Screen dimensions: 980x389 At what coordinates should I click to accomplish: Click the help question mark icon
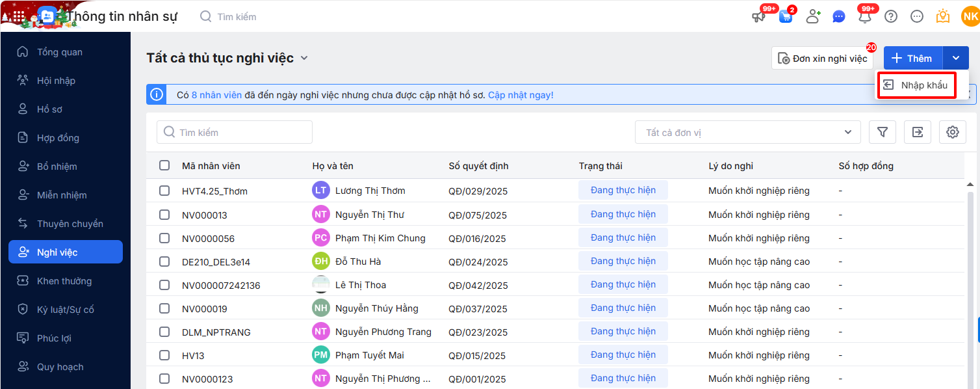[891, 17]
